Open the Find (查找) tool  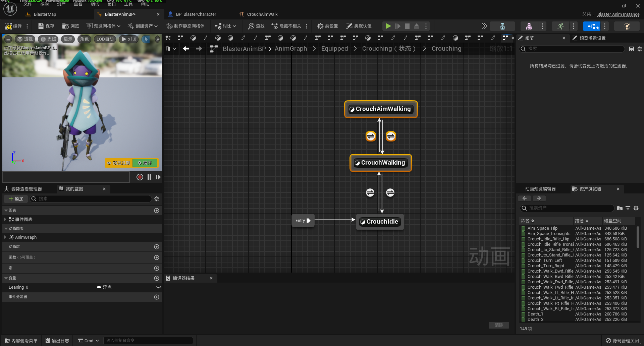(256, 26)
